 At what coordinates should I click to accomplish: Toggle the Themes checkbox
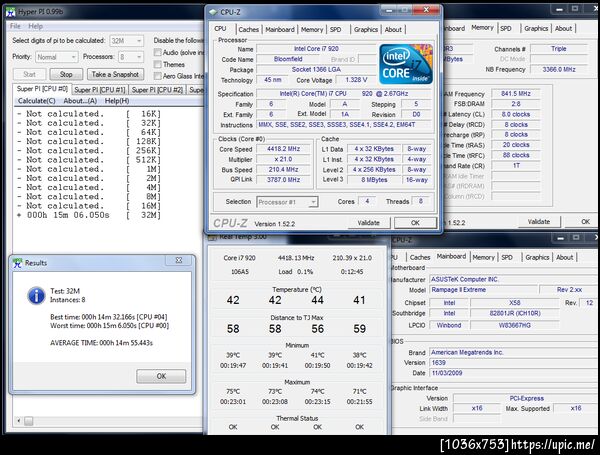click(x=157, y=64)
